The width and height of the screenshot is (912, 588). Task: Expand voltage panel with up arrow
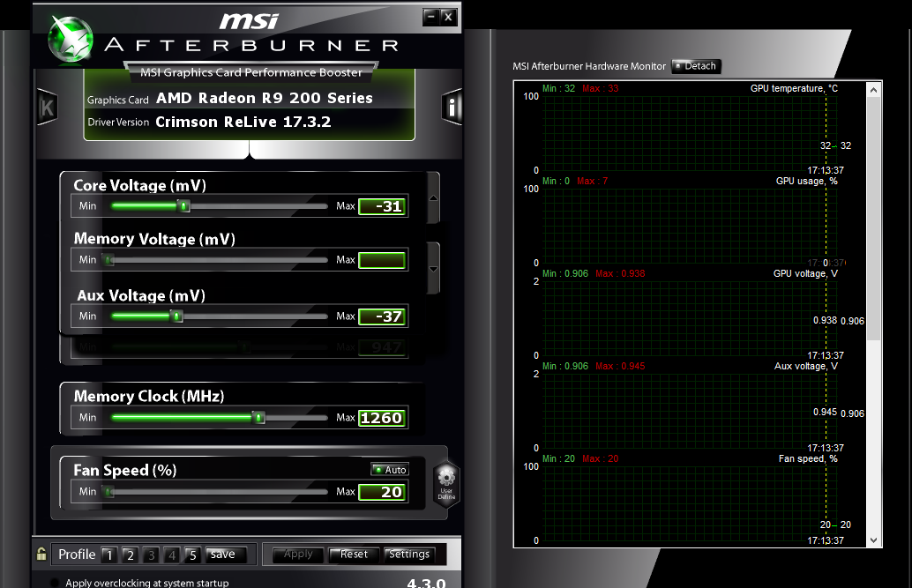coord(433,198)
